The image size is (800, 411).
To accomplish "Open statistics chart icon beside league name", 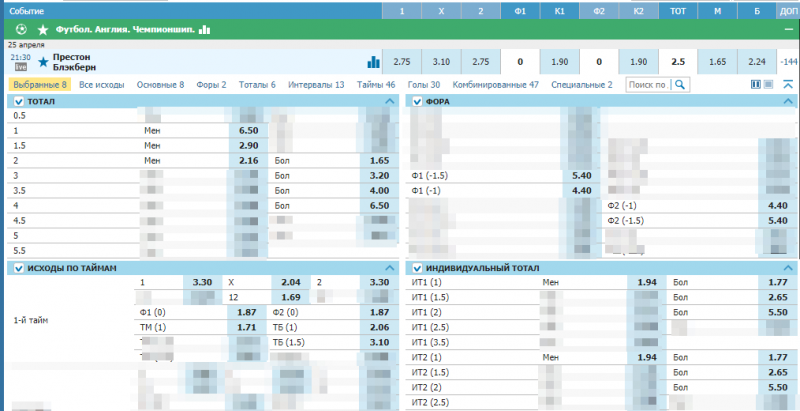I will 205,30.
